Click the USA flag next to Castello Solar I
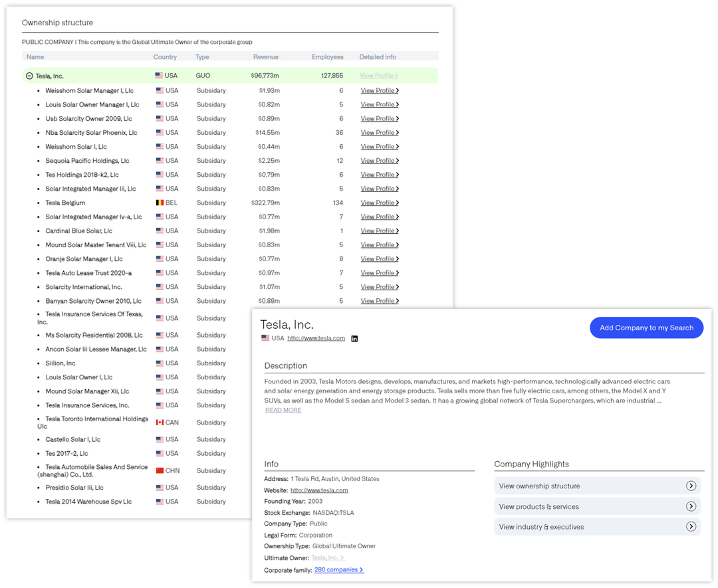Image resolution: width=718 pixels, height=588 pixels. 159,439
